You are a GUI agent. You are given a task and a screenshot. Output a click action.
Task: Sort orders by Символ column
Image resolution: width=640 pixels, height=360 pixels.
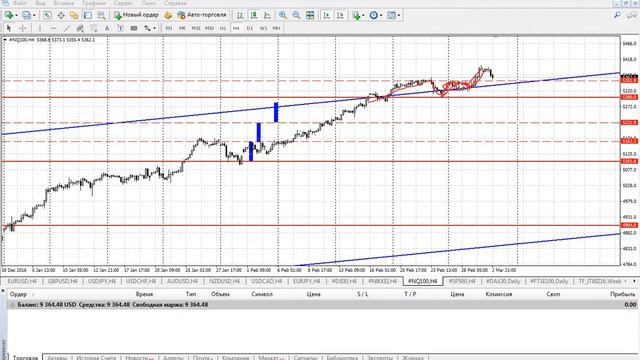click(262, 294)
